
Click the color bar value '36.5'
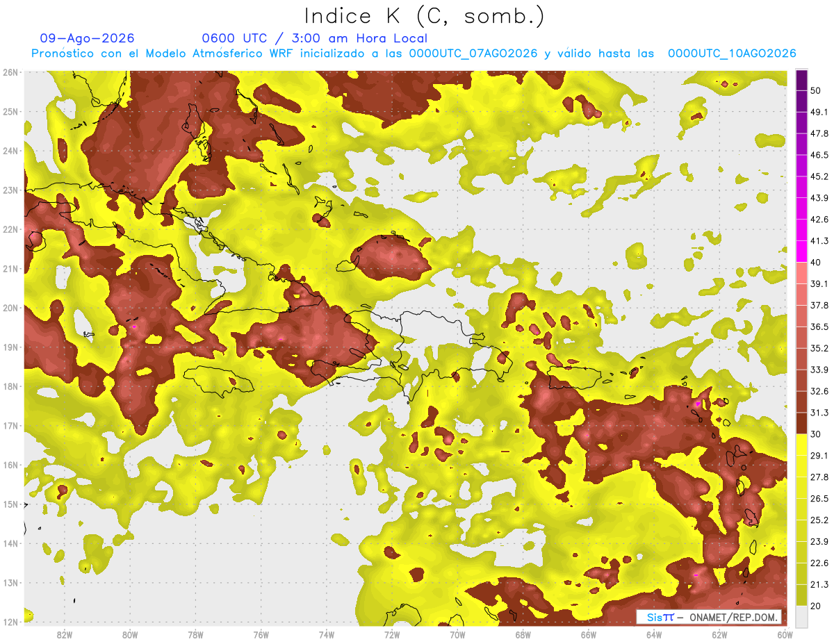tap(819, 327)
